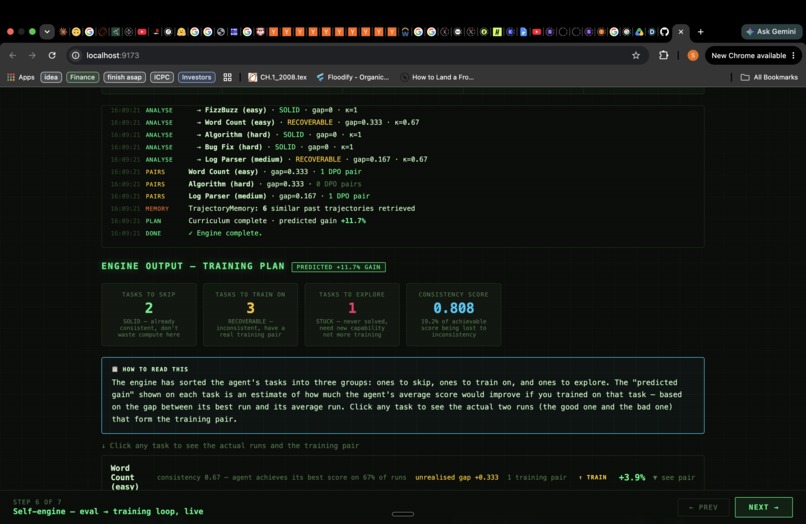Click the Ask Gemini button
Viewport: 806px width, 524px height.
[771, 31]
